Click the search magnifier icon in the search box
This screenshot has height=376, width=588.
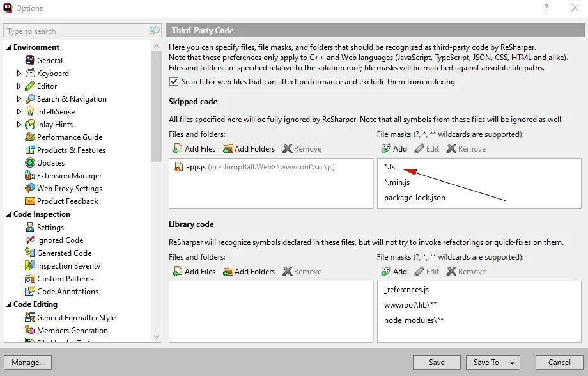154,31
